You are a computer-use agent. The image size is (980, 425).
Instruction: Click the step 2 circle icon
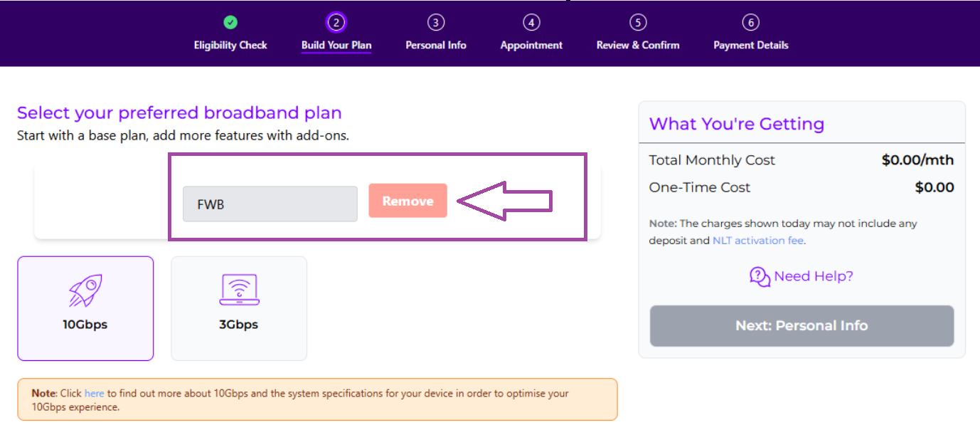click(x=336, y=23)
